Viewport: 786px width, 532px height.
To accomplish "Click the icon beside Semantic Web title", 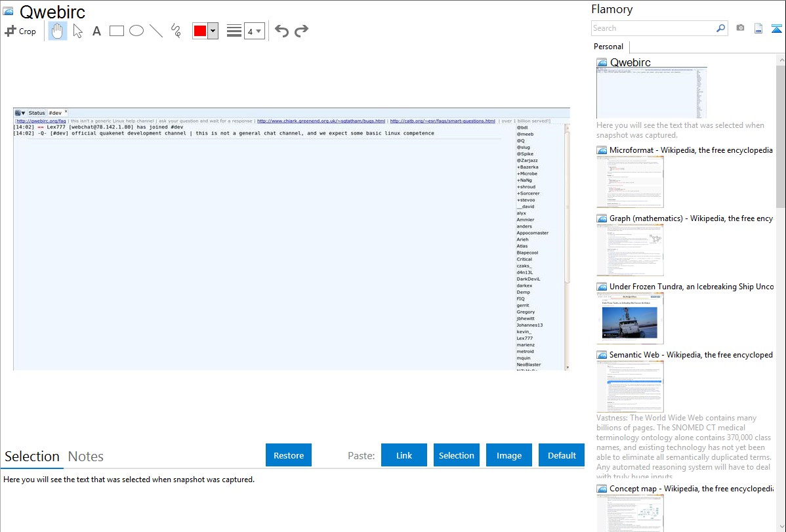I will (x=602, y=355).
